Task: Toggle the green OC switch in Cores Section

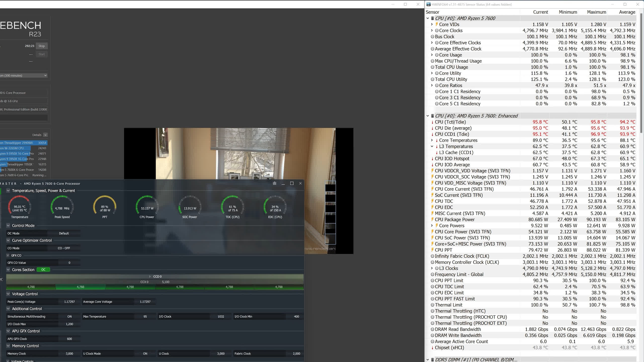Action: tap(43, 269)
